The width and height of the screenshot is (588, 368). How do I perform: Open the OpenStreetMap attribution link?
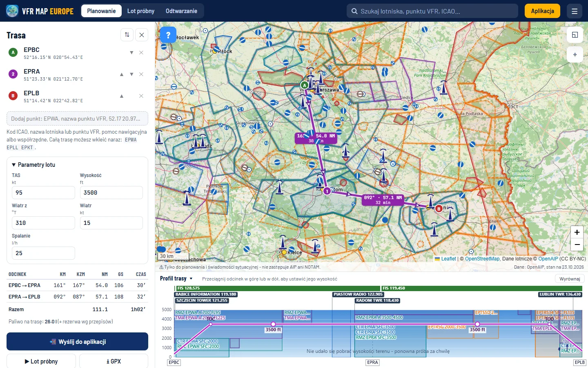point(482,259)
